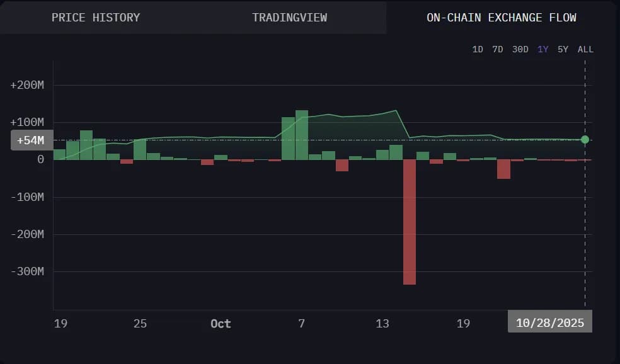The image size is (620, 364).
Task: Click the -300M y-axis label
Action: [x=27, y=271]
